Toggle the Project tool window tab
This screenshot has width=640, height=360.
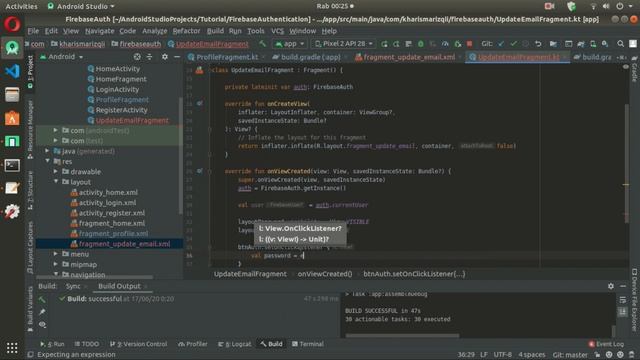(x=30, y=72)
